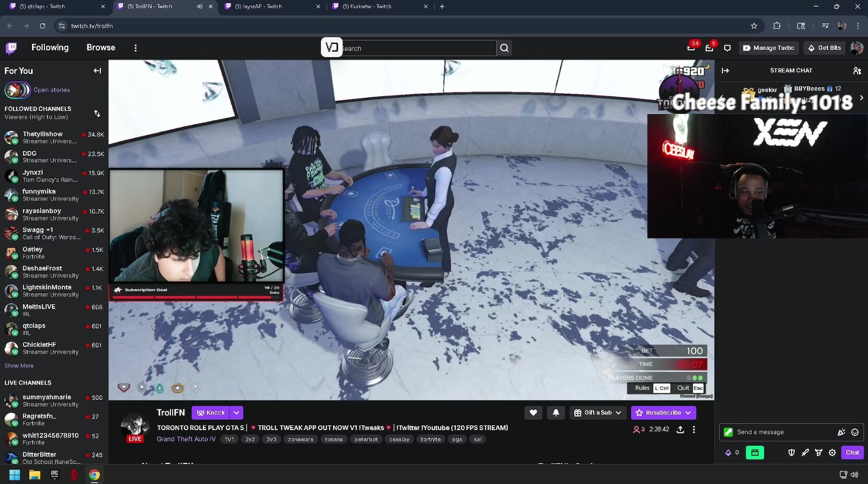Open the summyahmarie live channel
This screenshot has height=484, width=868.
pos(54,401)
